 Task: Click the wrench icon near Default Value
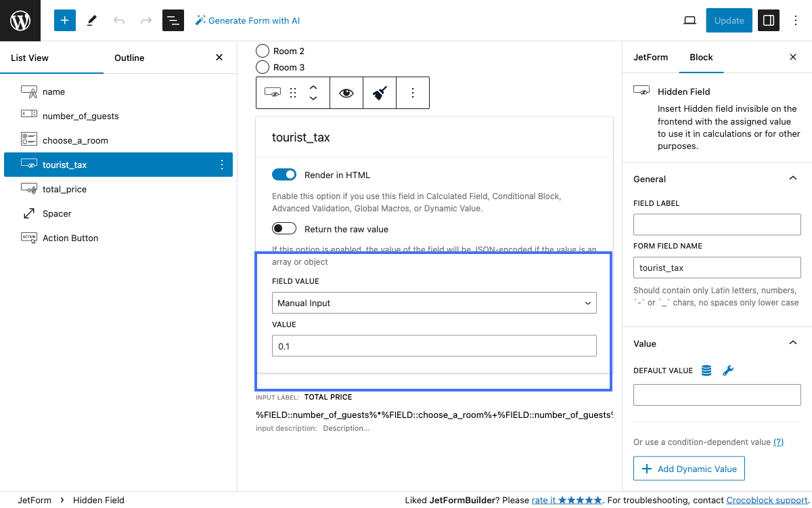click(728, 371)
